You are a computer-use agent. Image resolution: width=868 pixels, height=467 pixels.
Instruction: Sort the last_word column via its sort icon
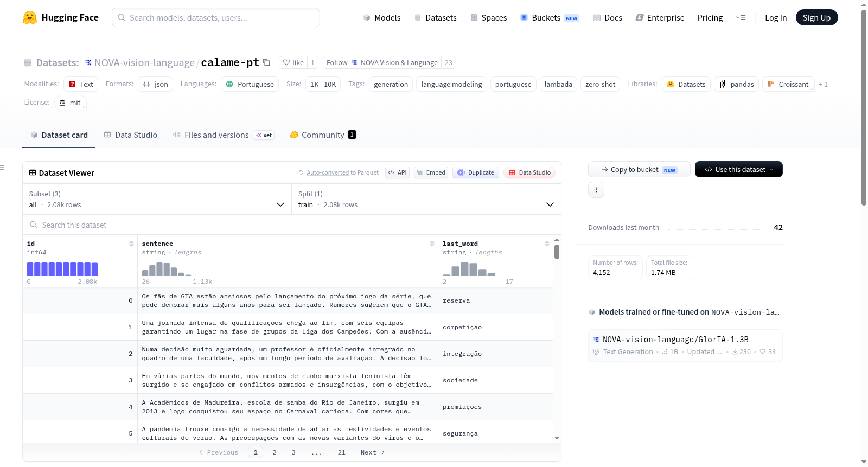[547, 244]
